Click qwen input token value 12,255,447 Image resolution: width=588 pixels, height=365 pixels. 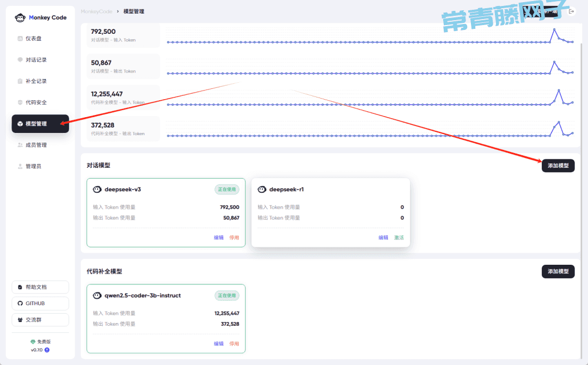click(x=227, y=313)
